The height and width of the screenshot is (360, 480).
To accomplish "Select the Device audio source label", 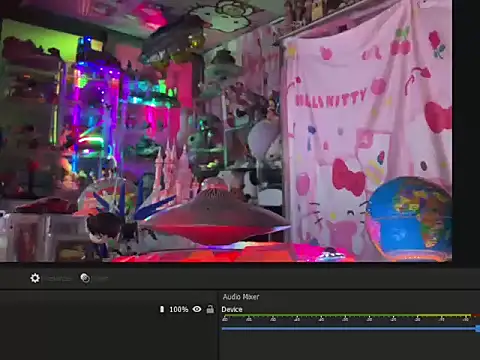I will tap(232, 309).
